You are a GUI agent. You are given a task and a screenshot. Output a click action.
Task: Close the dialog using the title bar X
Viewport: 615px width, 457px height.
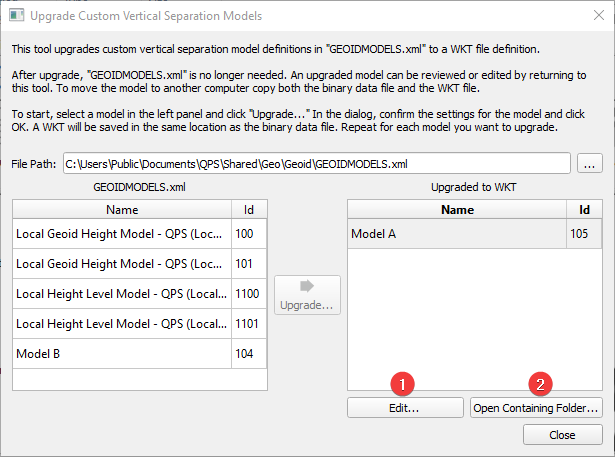pos(590,16)
